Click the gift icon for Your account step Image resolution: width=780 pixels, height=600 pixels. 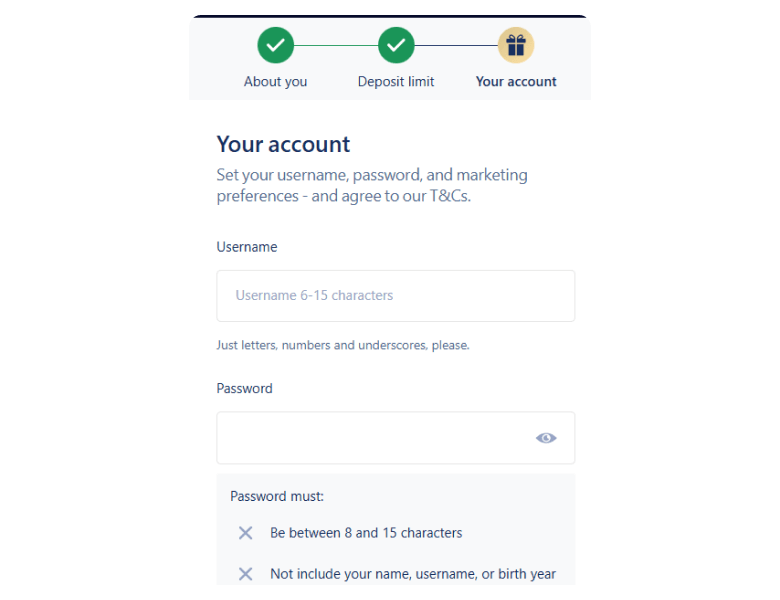[x=516, y=45]
